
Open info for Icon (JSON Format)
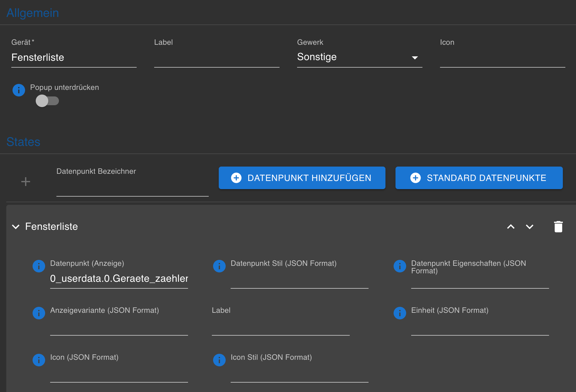point(39,360)
